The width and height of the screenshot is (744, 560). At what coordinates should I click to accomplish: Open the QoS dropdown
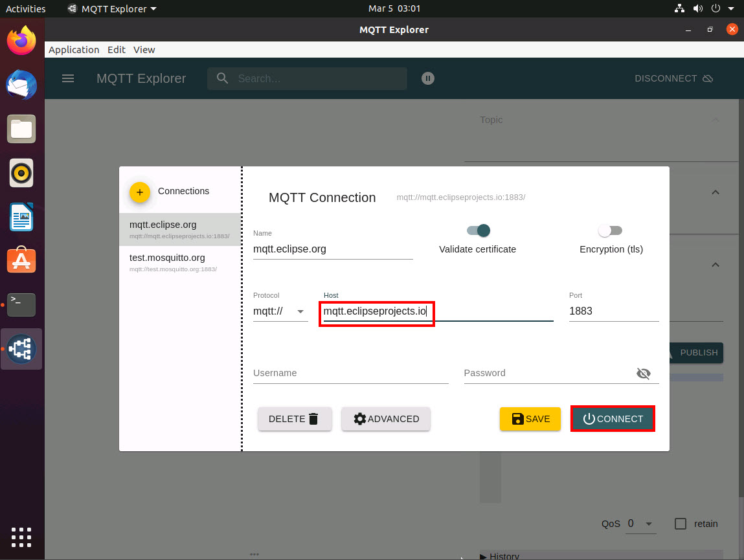pyautogui.click(x=641, y=524)
